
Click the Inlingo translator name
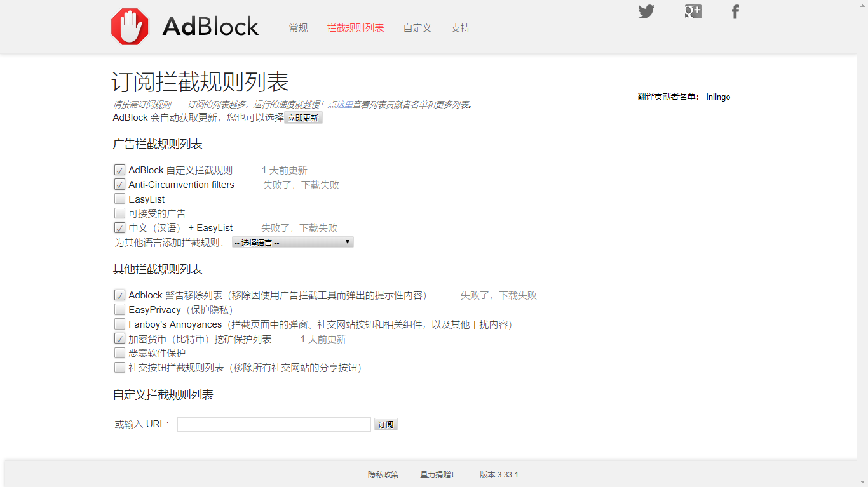tap(718, 97)
